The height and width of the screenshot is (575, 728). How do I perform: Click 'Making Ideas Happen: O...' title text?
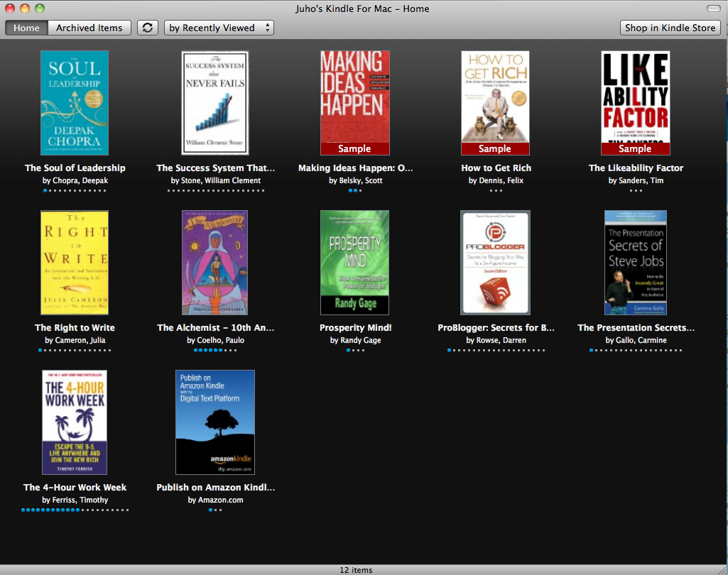click(355, 168)
